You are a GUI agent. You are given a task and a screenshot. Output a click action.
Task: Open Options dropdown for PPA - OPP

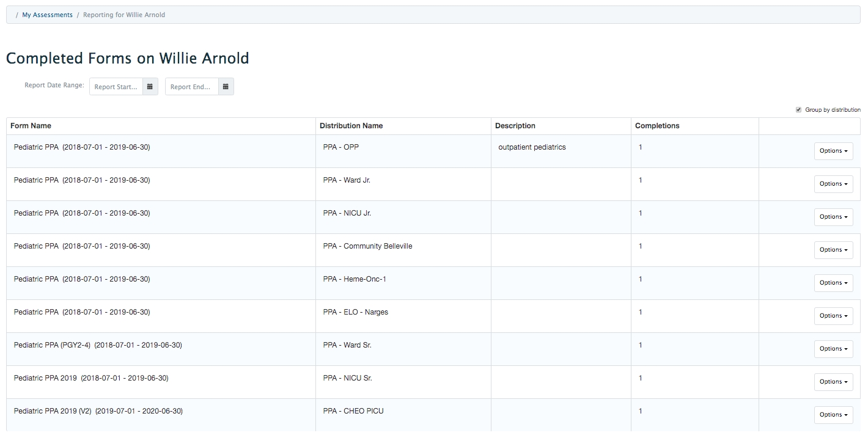(833, 151)
